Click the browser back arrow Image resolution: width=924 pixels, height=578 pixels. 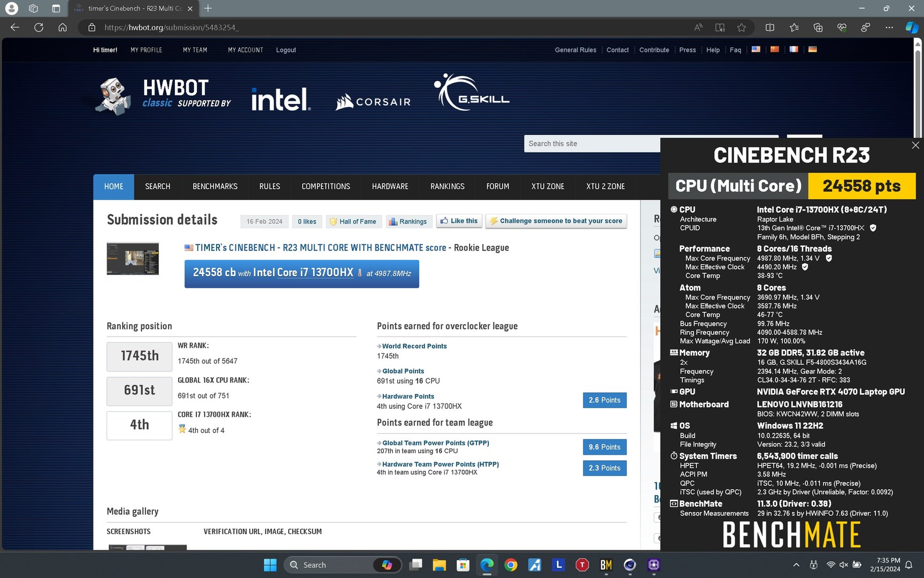[x=15, y=27]
